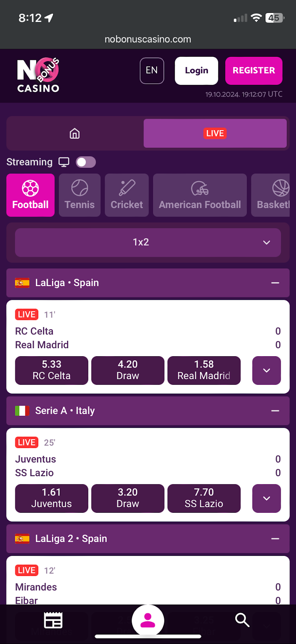The image size is (296, 644).
Task: Switch to the LIVE tab
Action: tap(215, 133)
